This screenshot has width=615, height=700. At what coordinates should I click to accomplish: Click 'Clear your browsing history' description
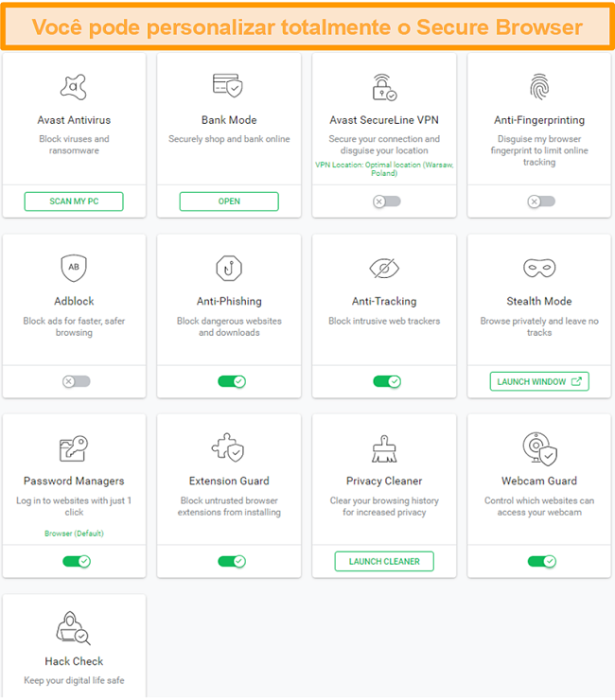[384, 507]
